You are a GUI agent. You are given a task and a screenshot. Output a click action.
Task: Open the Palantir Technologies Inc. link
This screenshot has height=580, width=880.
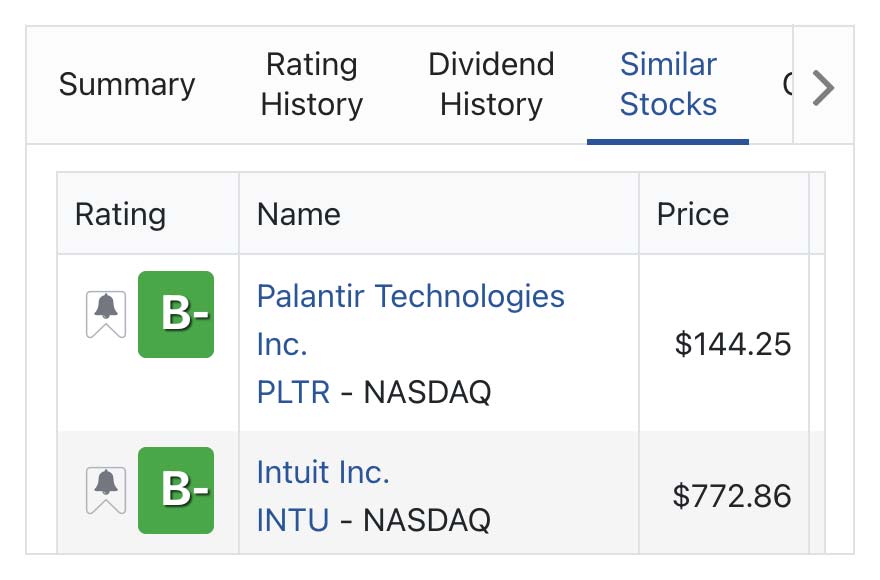[x=410, y=297]
